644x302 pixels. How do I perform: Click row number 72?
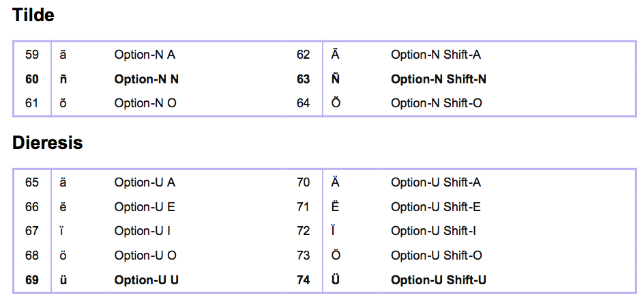click(303, 231)
